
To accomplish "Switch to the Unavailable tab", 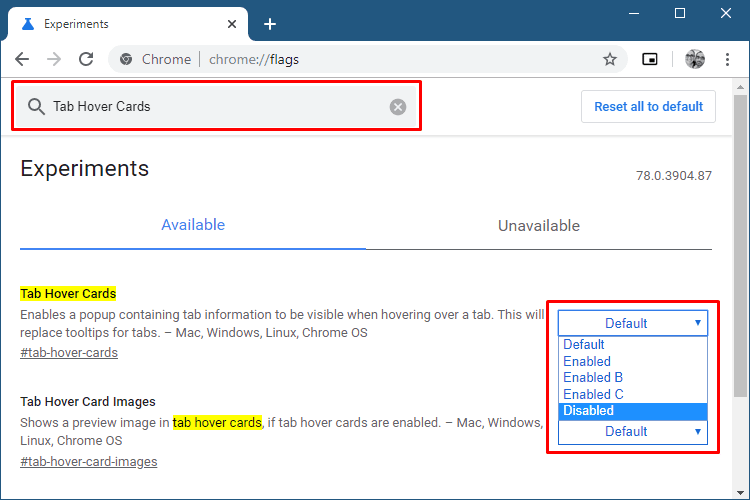I will pyautogui.click(x=539, y=225).
